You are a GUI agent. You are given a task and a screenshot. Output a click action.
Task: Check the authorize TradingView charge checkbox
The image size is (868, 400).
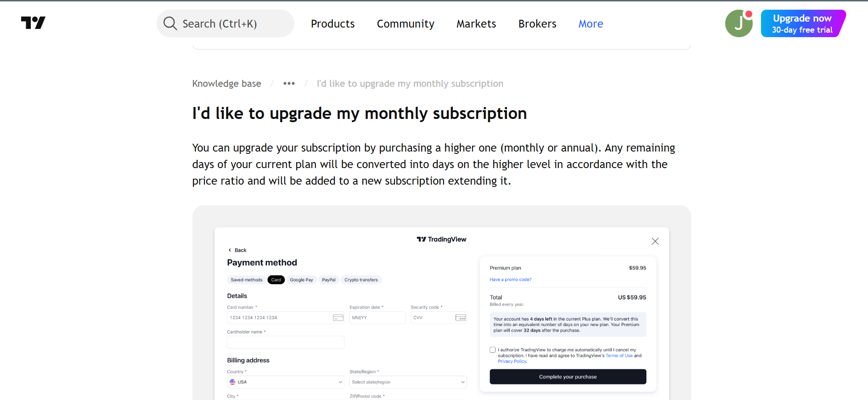pos(492,350)
